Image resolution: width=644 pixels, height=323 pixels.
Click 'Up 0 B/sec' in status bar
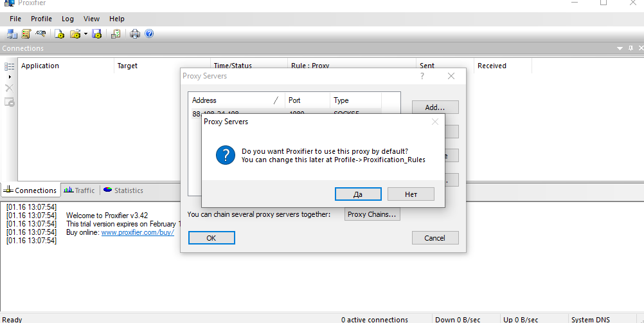point(521,319)
